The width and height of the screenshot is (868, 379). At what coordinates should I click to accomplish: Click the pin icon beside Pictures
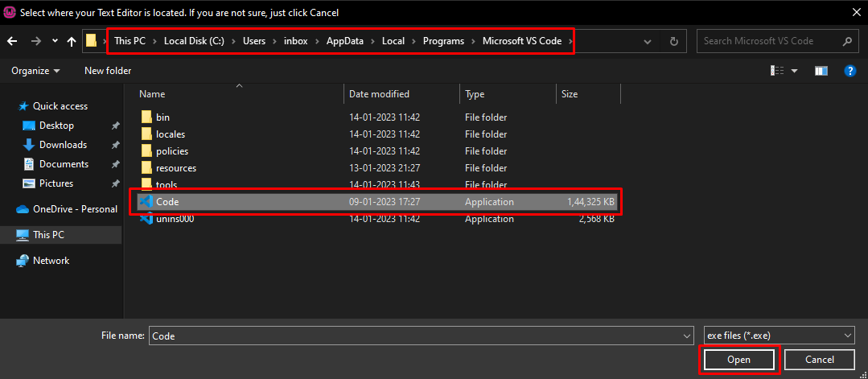click(x=115, y=183)
